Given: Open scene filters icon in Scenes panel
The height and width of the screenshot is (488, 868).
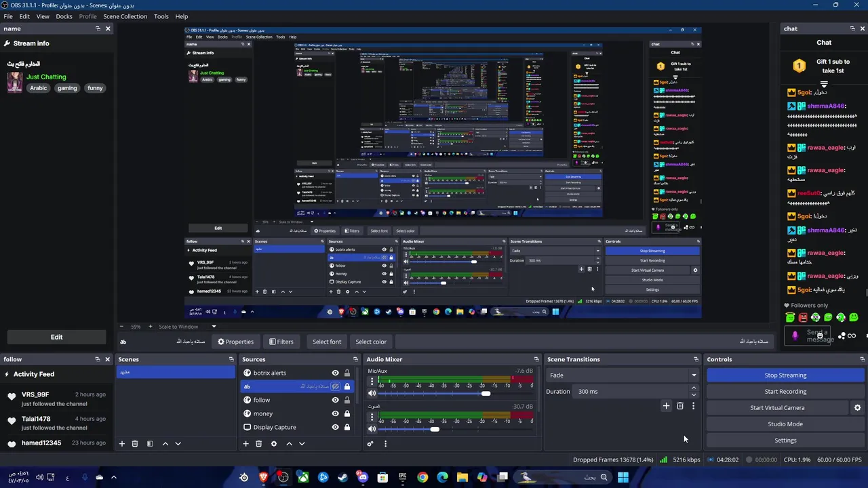Looking at the screenshot, I should (150, 444).
